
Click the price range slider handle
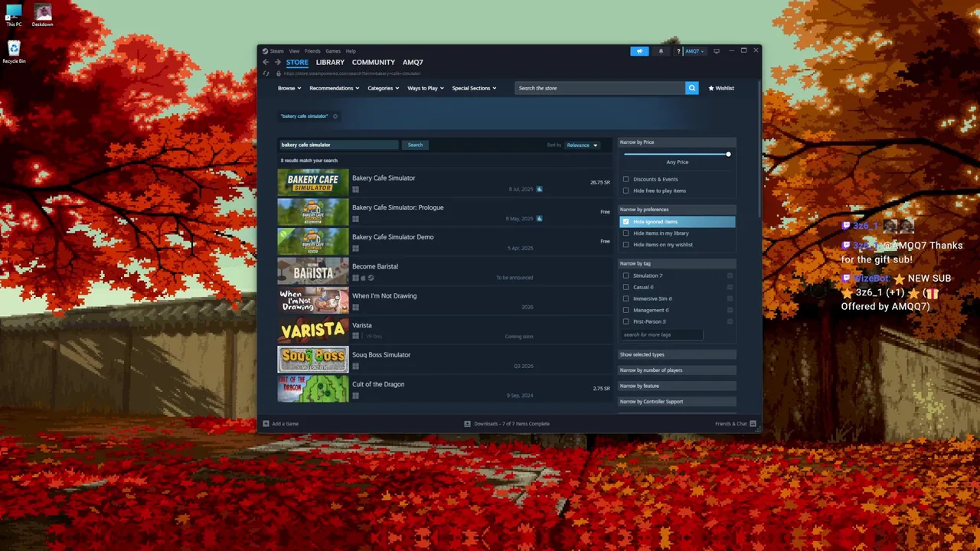pyautogui.click(x=728, y=154)
